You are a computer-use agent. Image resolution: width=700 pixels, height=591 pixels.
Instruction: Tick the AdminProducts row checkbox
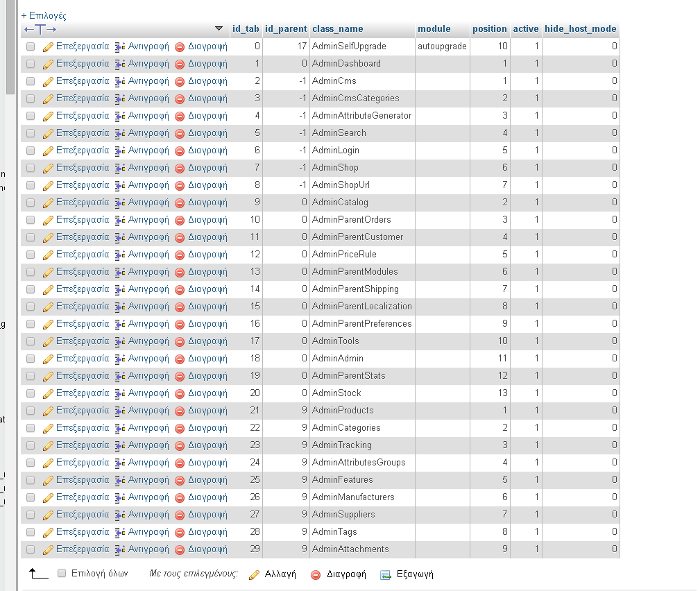(x=31, y=411)
